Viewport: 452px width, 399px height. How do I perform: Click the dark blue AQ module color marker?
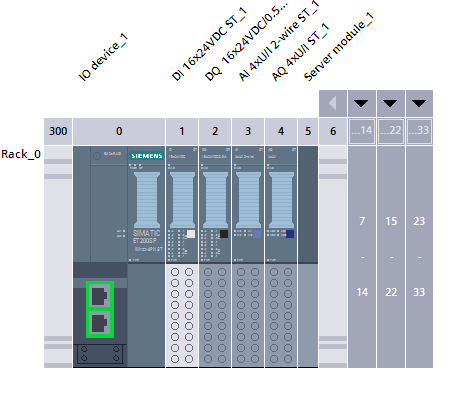(290, 234)
